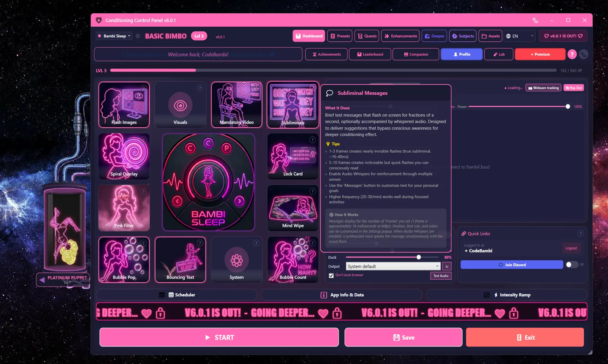This screenshot has width=608, height=364.
Task: Open the Mind Wipe tile
Action: pyautogui.click(x=293, y=208)
